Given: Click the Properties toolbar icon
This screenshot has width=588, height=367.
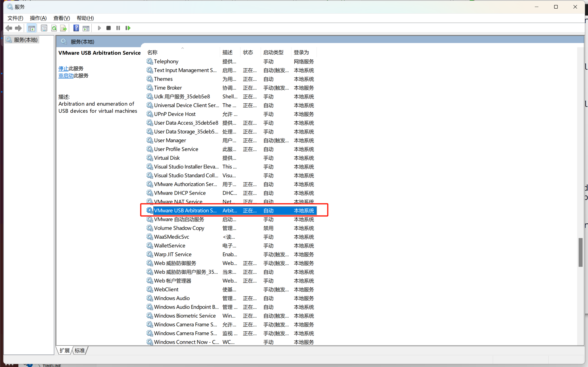Looking at the screenshot, I should coord(44,28).
